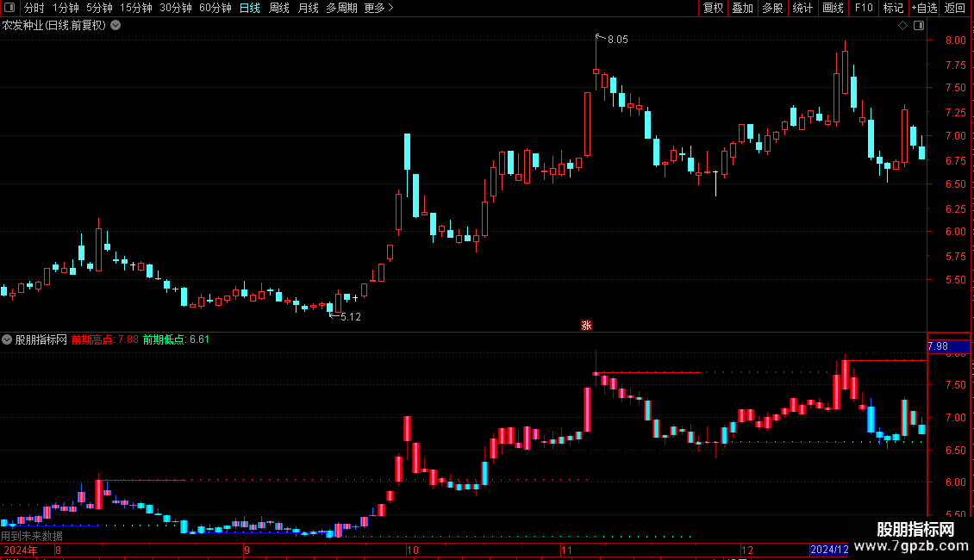
Task: Click the diamond icon above main chart
Action: click(902, 26)
